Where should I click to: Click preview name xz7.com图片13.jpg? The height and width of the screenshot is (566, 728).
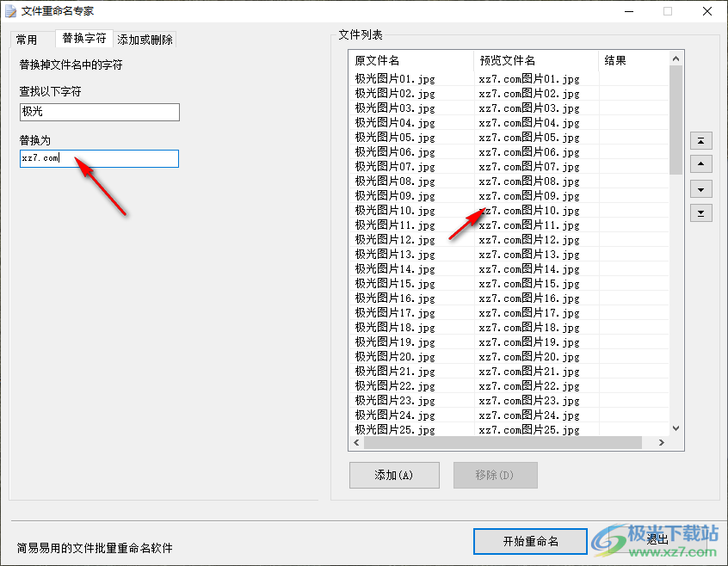coord(529,255)
